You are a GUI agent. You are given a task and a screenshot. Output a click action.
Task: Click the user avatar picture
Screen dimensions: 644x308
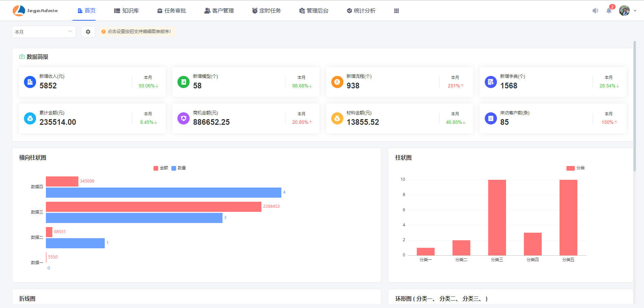(x=624, y=10)
